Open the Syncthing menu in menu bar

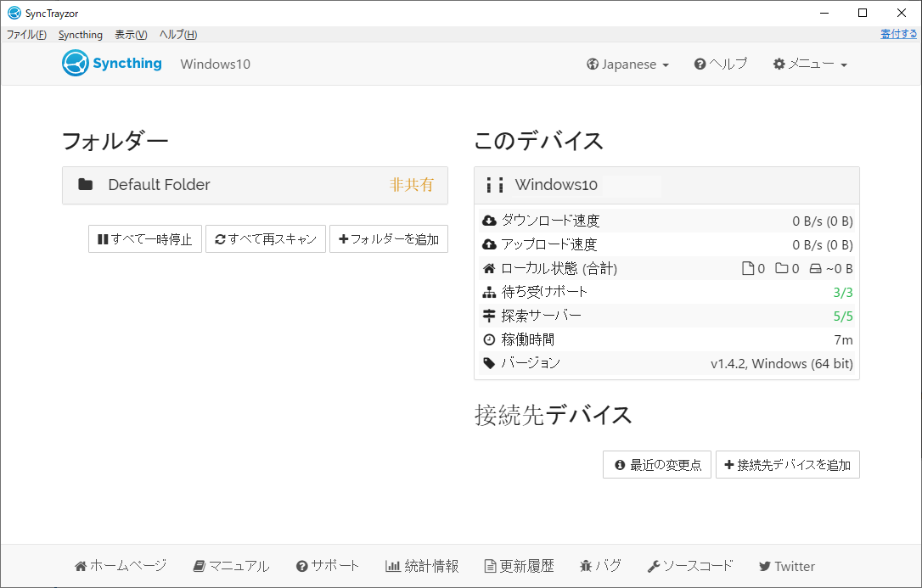click(x=81, y=35)
